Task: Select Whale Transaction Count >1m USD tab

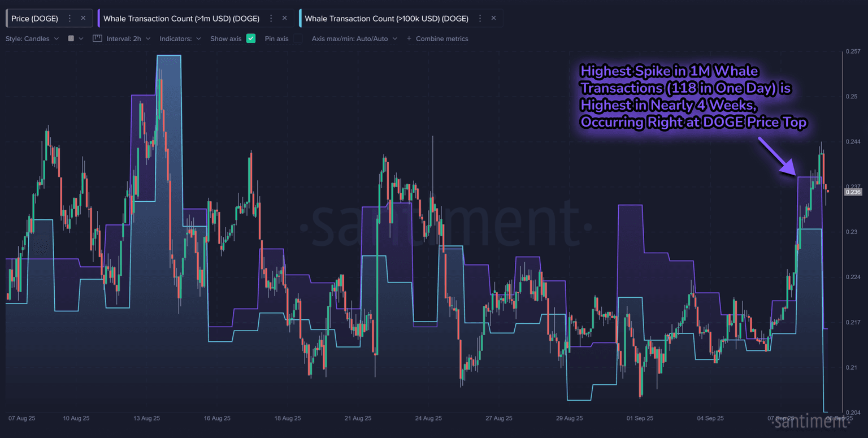Action: (181, 19)
